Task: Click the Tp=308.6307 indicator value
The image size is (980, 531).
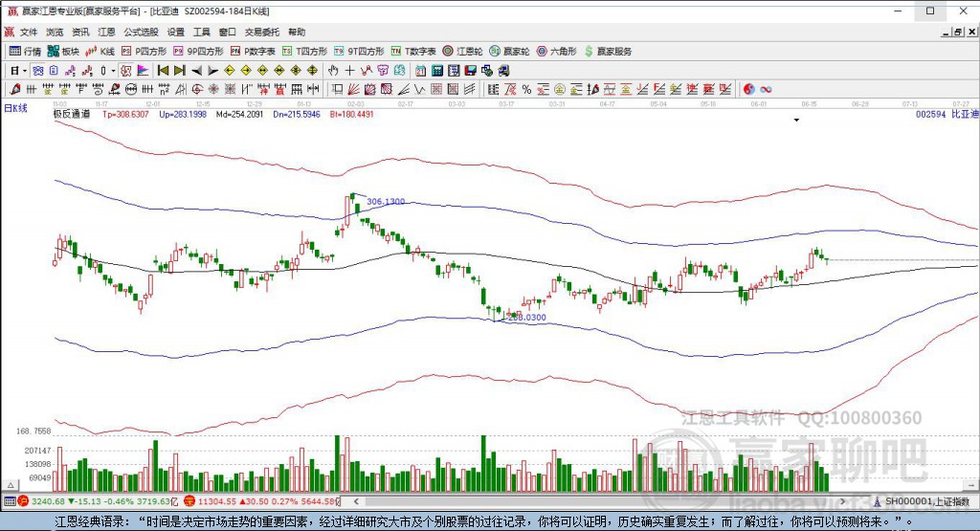Action: click(x=125, y=114)
